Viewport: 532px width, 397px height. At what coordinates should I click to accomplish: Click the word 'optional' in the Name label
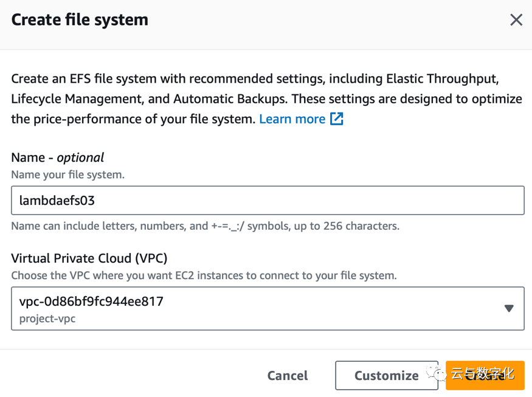pyautogui.click(x=80, y=157)
